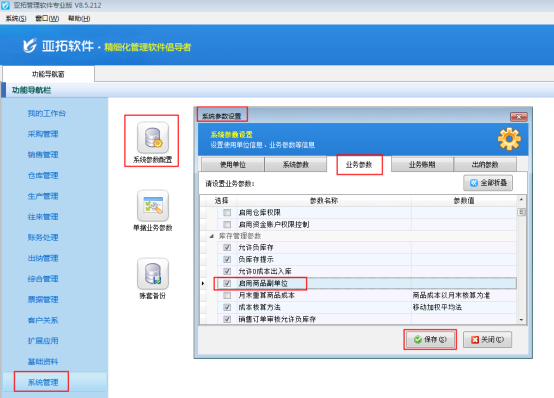The height and width of the screenshot is (398, 554).
Task: Click the orange gear settings icon
Action: [509, 139]
